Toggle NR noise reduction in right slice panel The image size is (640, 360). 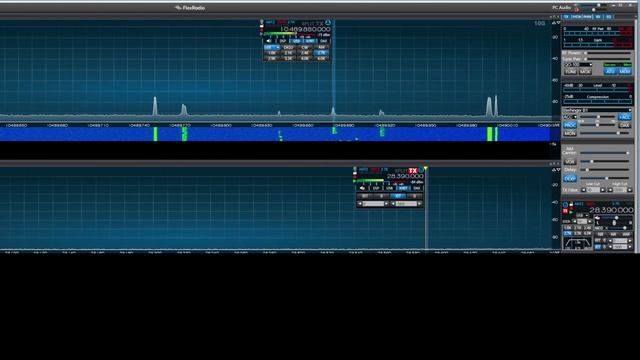pyautogui.click(x=613, y=234)
